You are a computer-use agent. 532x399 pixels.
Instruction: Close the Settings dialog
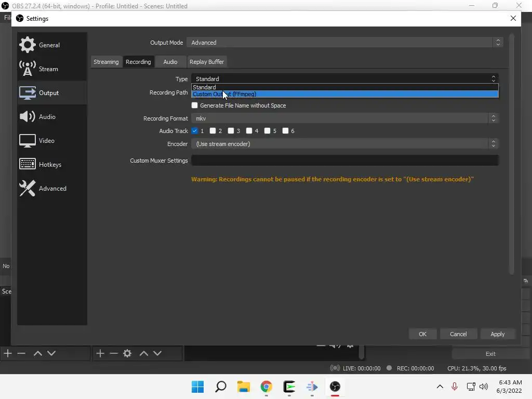tap(513, 18)
